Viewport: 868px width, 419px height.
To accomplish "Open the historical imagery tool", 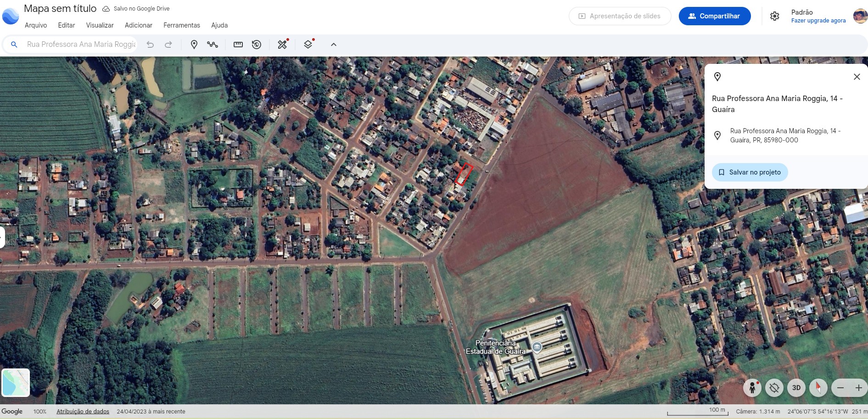I will 257,45.
